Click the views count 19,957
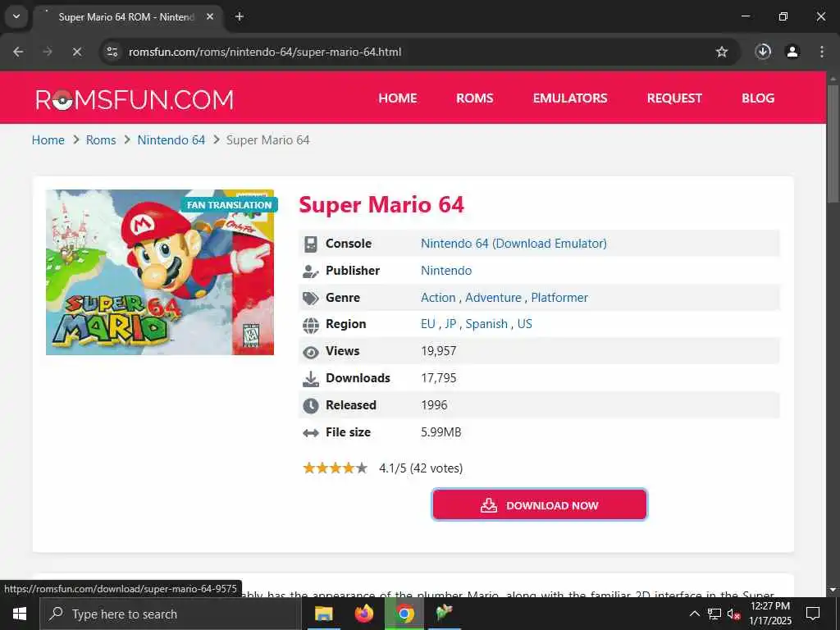The height and width of the screenshot is (630, 840). coord(438,351)
